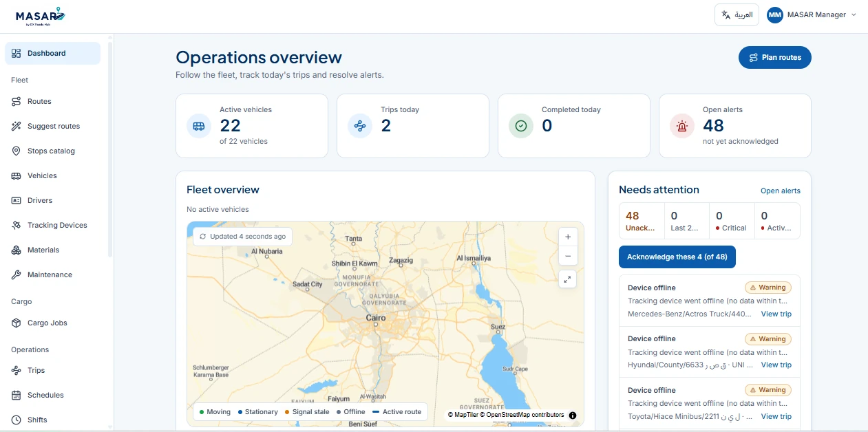Click the Cairo label on map
This screenshot has height=432, width=868.
pyautogui.click(x=376, y=318)
